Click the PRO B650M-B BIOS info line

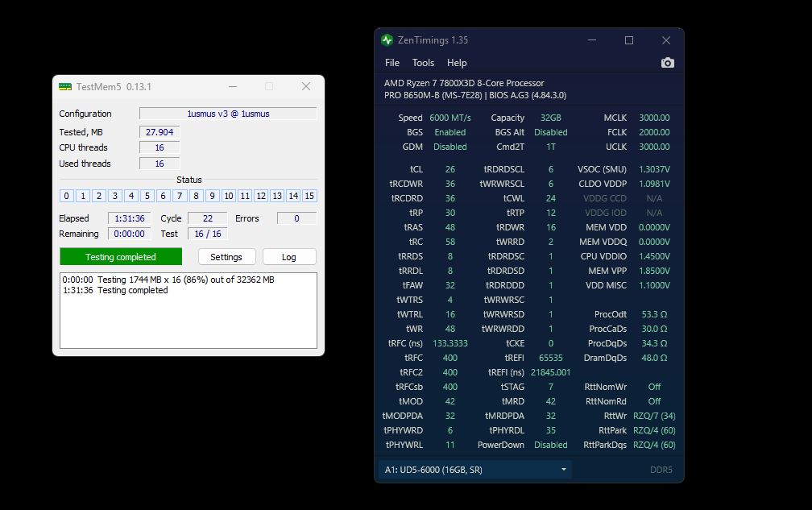pyautogui.click(x=475, y=95)
